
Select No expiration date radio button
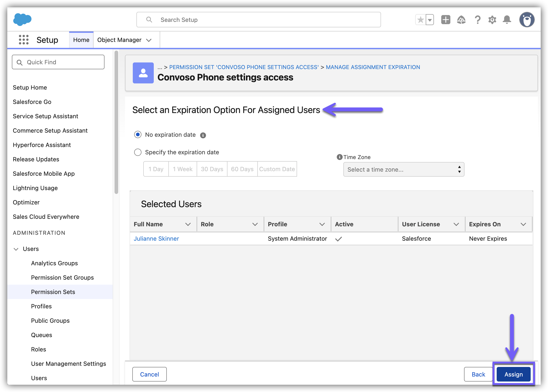[138, 135]
